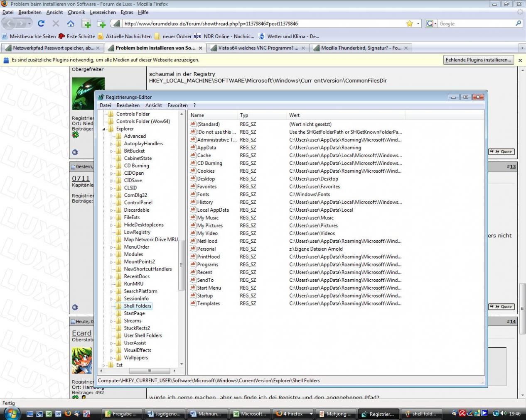This screenshot has width=526, height=420.
Task: Switch to the Jagdgeno taskbar window
Action: pyautogui.click(x=164, y=414)
